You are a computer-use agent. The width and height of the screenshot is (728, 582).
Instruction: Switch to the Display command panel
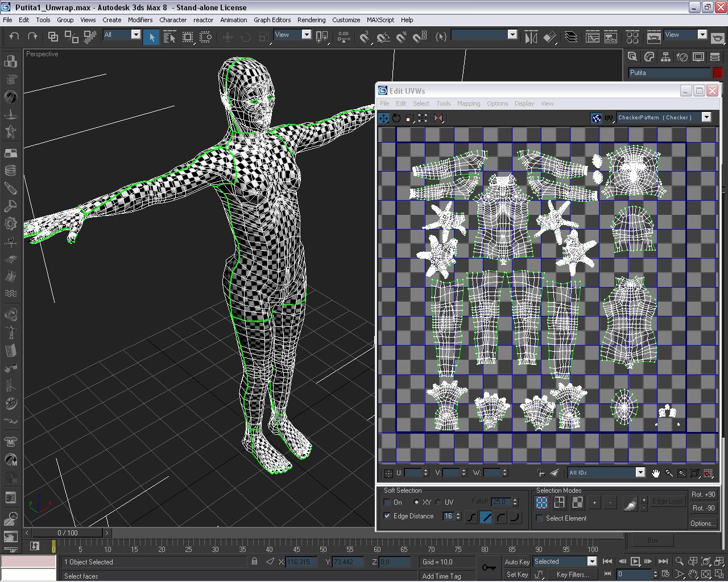pyautogui.click(x=698, y=57)
